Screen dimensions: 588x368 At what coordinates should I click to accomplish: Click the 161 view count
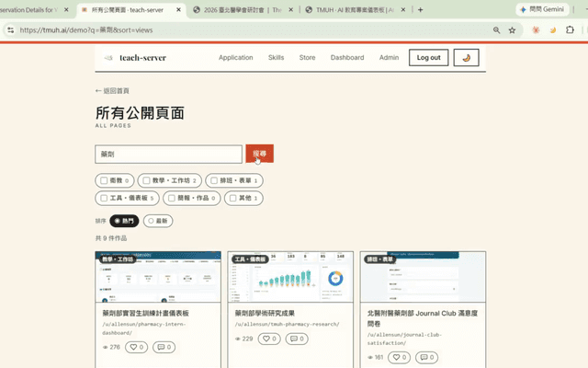tap(376, 357)
